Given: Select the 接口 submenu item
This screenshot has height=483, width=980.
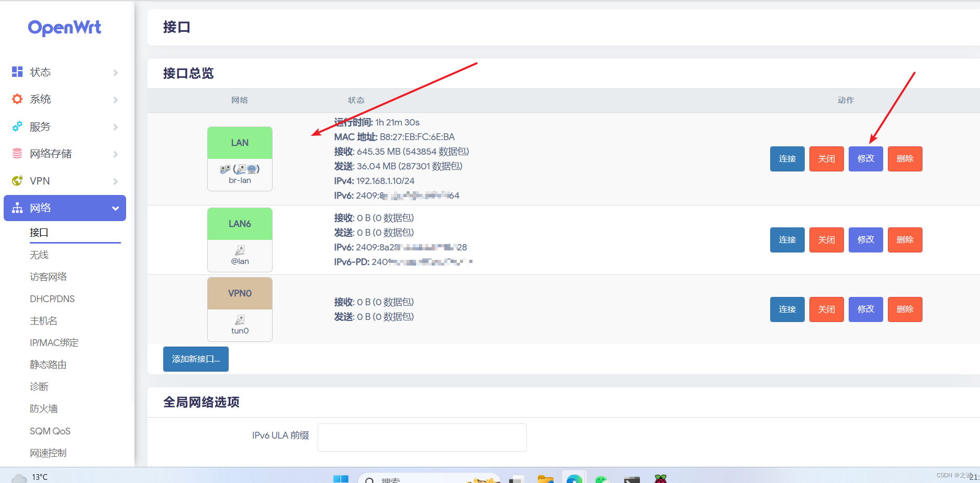Looking at the screenshot, I should [39, 233].
